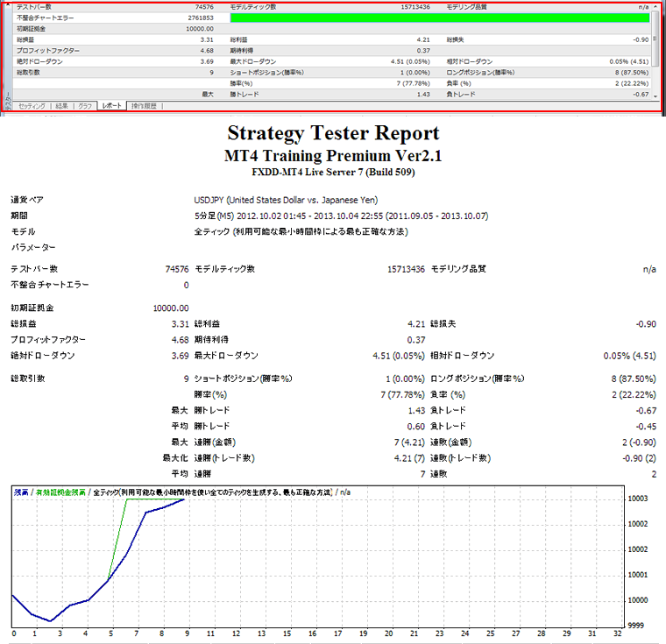Screen dimensions: 666x644
Task: Click the 9999 axis label on chart
Action: tap(636, 626)
